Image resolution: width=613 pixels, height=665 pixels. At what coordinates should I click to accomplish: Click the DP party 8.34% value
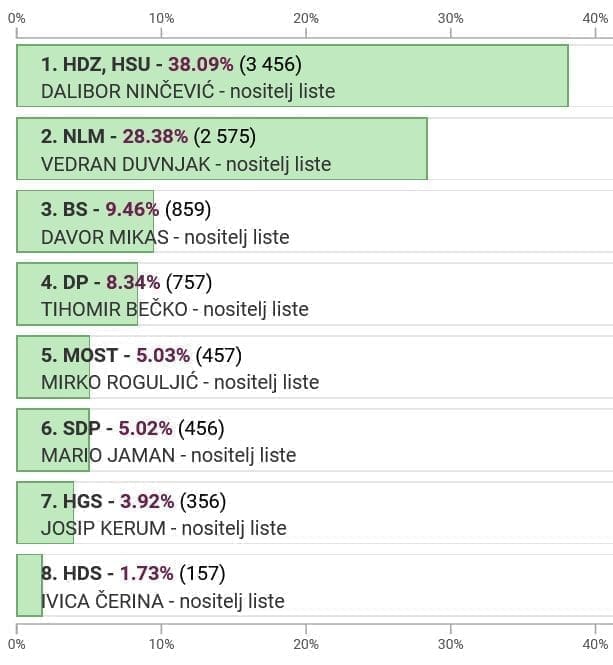(133, 283)
